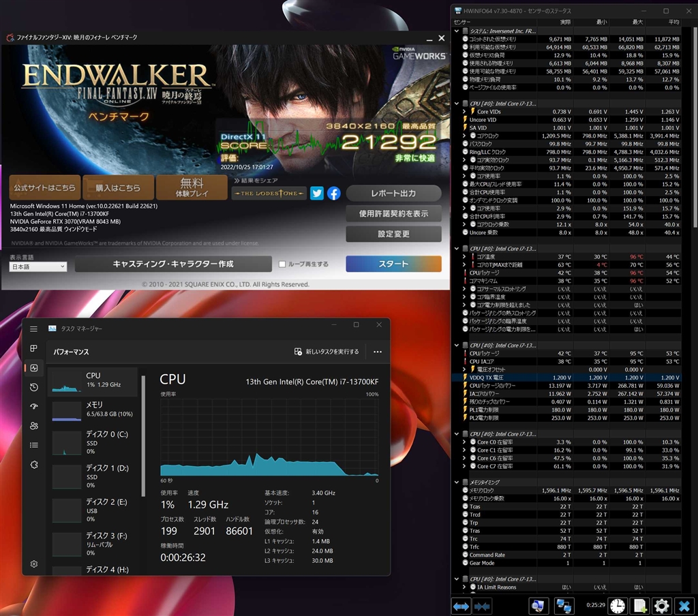Viewport: 698px width, 616px height.
Task: Click the 設定変更 settings change button
Action: tap(393, 234)
